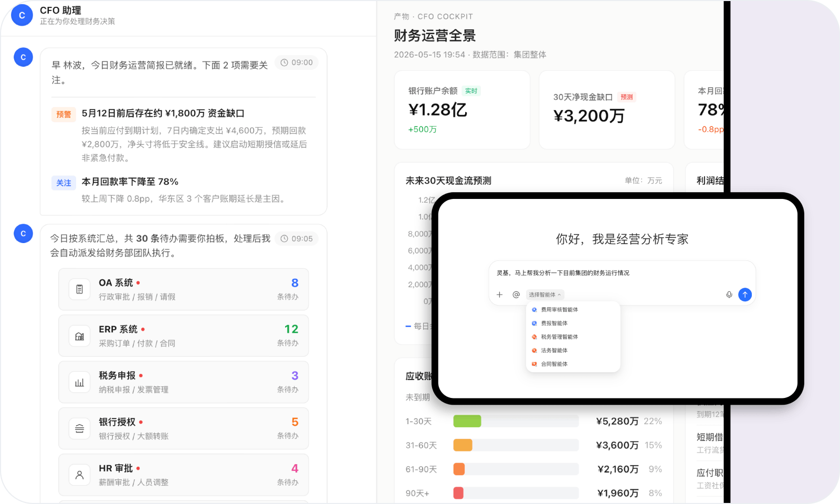Click the ¥1.28亿 balance value
This screenshot has height=504, width=840.
pos(438,110)
